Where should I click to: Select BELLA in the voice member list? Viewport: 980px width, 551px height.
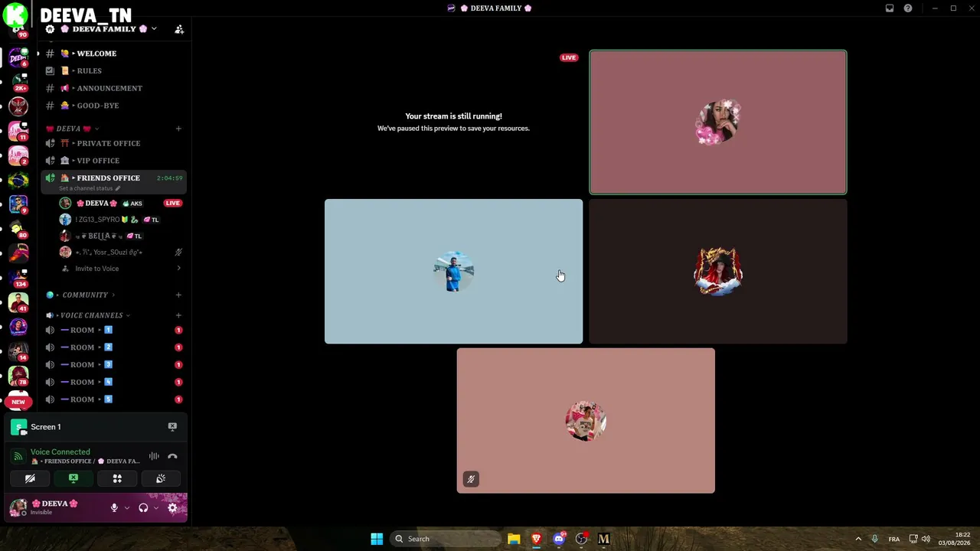(122, 236)
